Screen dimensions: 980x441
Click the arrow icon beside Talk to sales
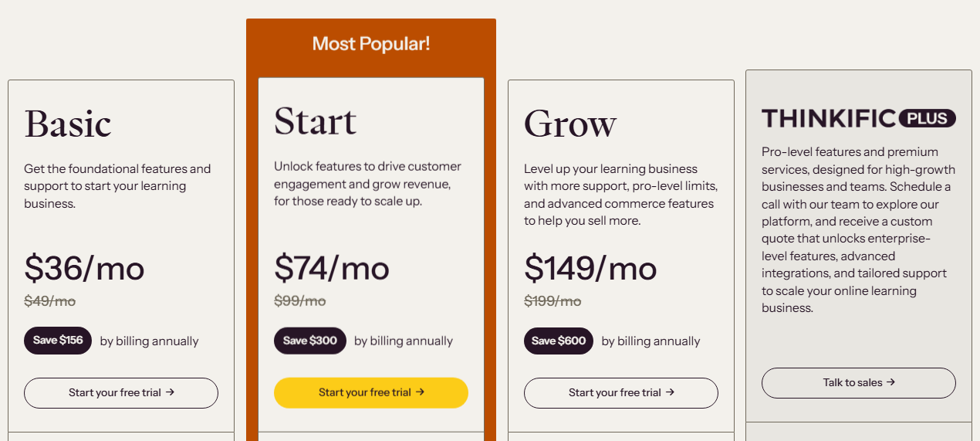[x=890, y=382]
